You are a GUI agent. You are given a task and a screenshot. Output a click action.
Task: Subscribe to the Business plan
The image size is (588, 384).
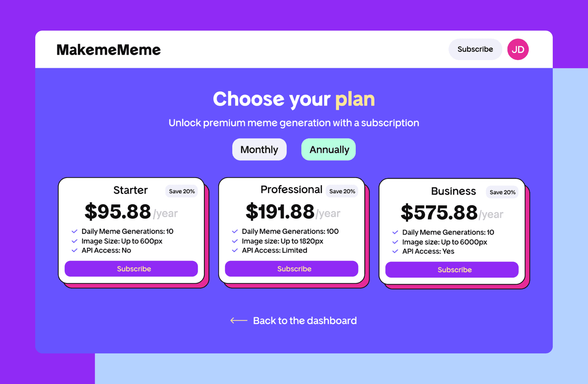click(x=452, y=270)
